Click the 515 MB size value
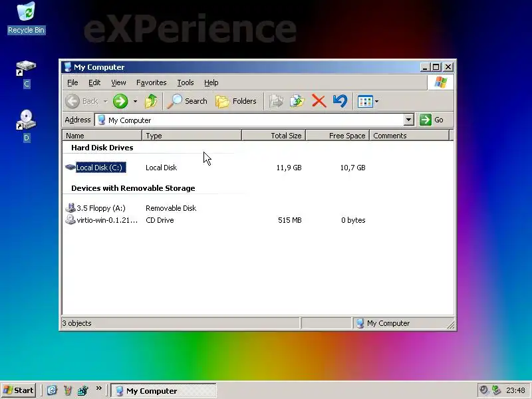The height and width of the screenshot is (399, 532). click(x=290, y=220)
